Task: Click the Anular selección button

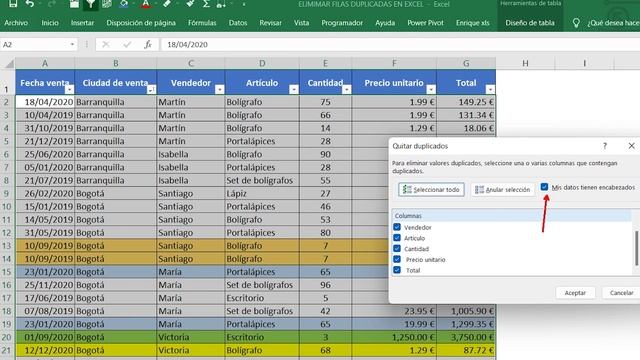Action: point(503,189)
